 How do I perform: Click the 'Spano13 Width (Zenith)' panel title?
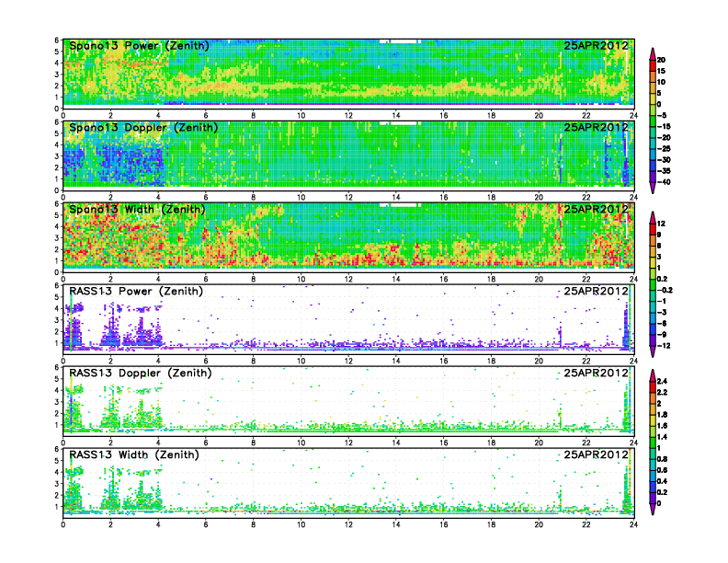[137, 210]
